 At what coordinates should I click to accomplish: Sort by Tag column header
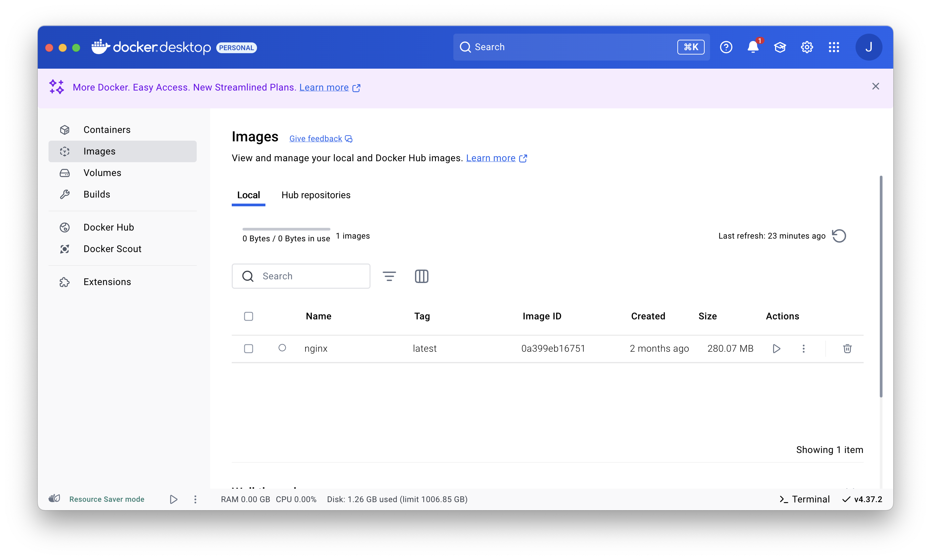tap(422, 316)
